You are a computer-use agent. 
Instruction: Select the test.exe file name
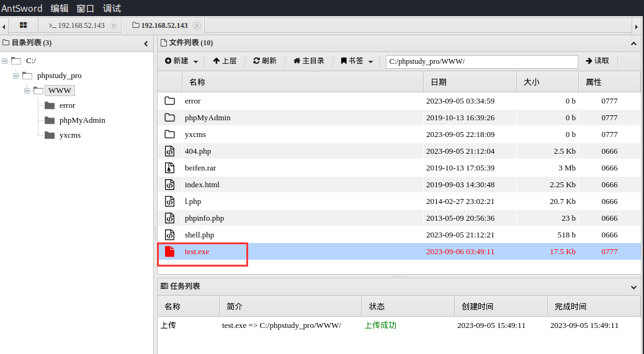[x=197, y=252]
